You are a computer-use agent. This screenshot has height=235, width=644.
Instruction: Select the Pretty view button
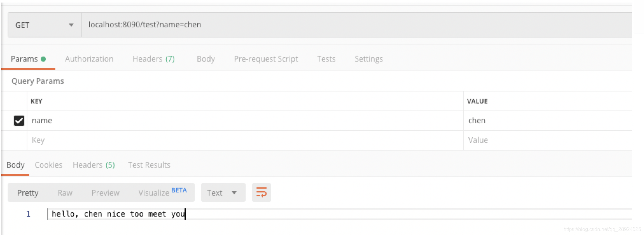point(28,193)
